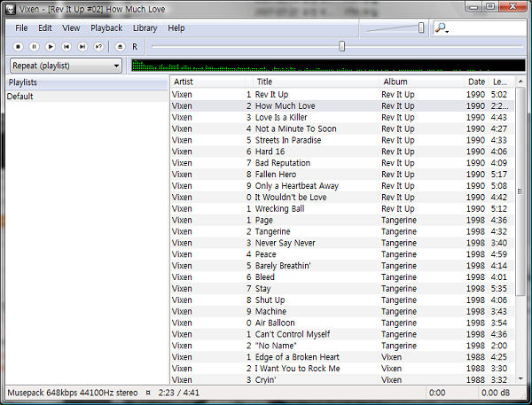
Task: Click the foobar2000 title bar icon
Action: point(11,9)
